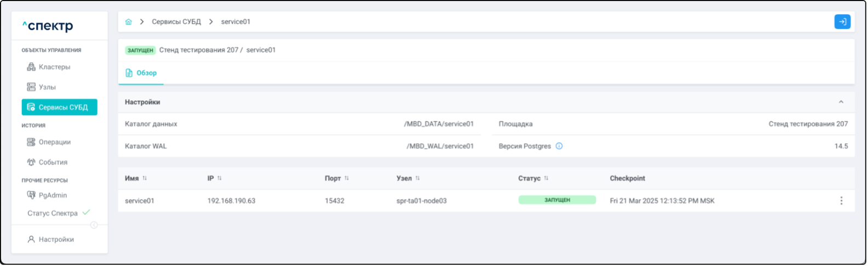Open События events page

tap(53, 162)
